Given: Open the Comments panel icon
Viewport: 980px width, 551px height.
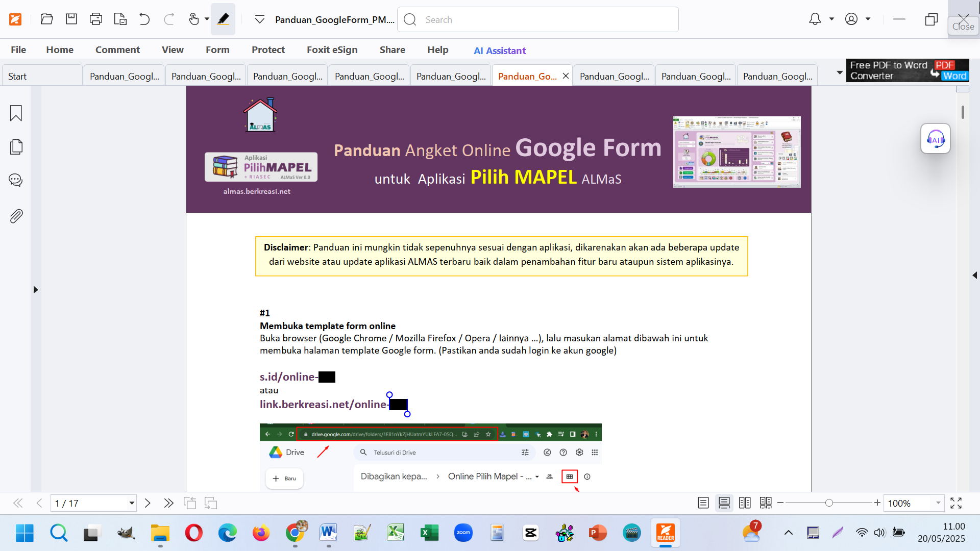Looking at the screenshot, I should [x=16, y=180].
